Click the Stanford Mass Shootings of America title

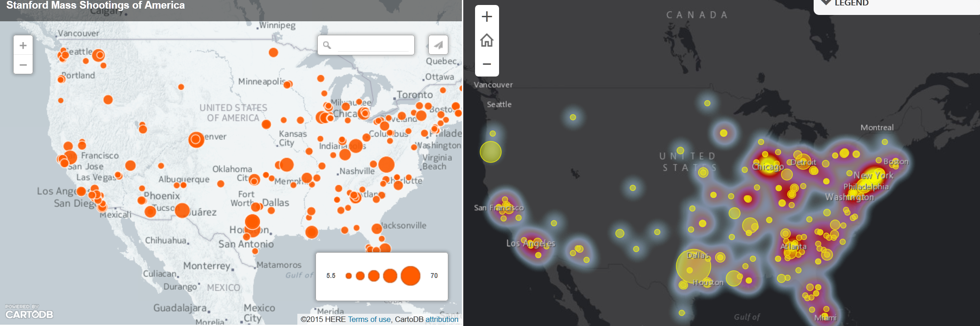[x=96, y=5]
